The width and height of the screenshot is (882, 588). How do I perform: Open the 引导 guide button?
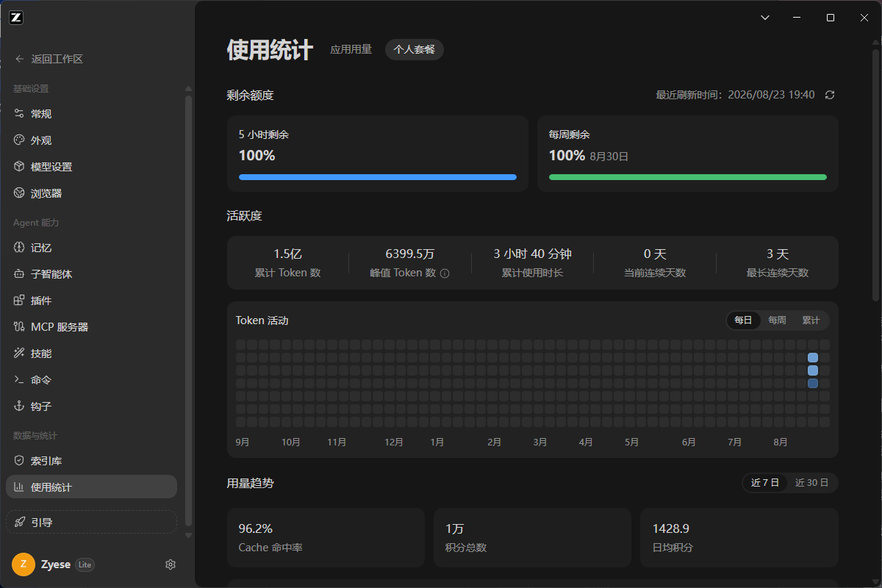point(91,523)
